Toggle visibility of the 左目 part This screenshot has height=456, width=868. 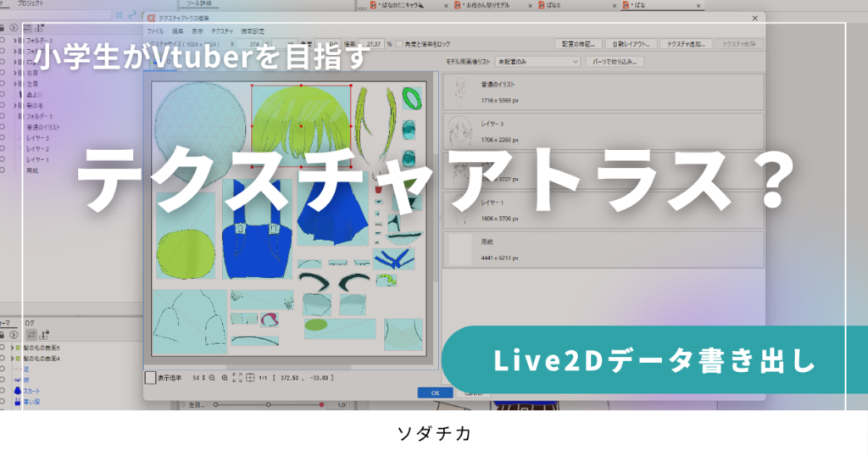tap(3, 84)
